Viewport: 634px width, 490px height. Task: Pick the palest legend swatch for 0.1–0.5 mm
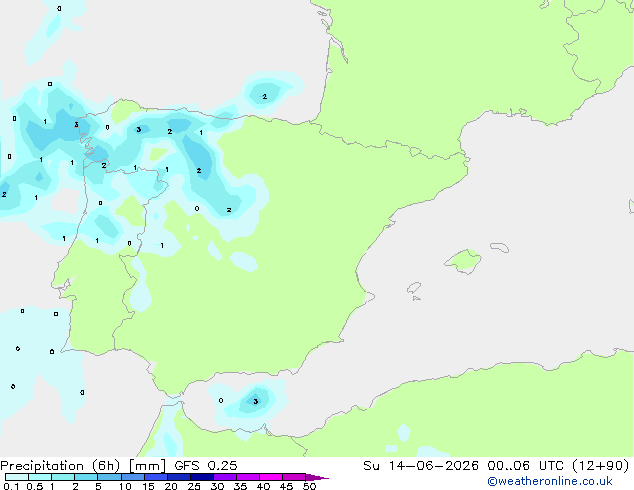[x=17, y=477]
